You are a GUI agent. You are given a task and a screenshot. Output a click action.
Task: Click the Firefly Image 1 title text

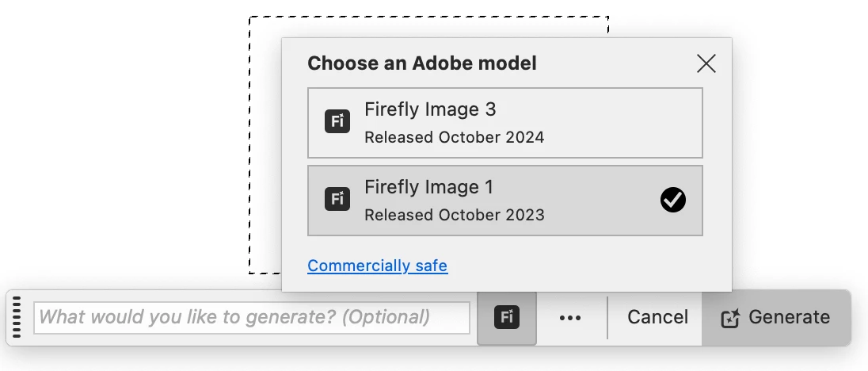[x=428, y=187]
